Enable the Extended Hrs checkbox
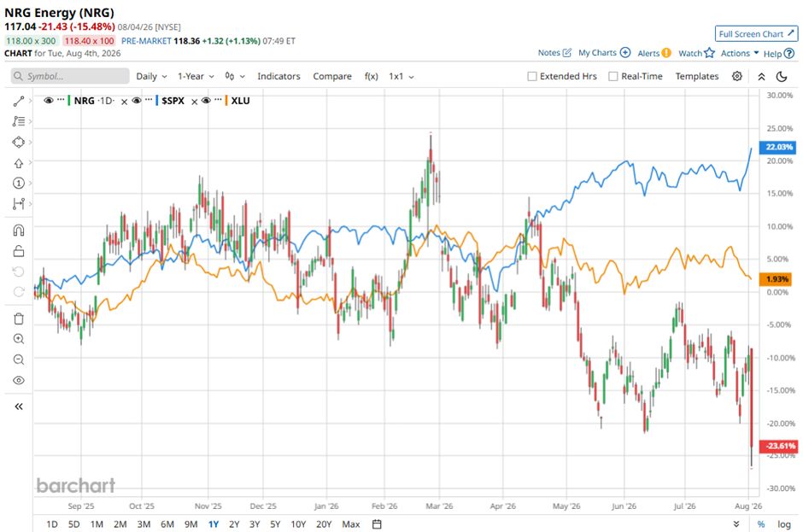Viewport: 803px width, 532px height. [x=532, y=76]
